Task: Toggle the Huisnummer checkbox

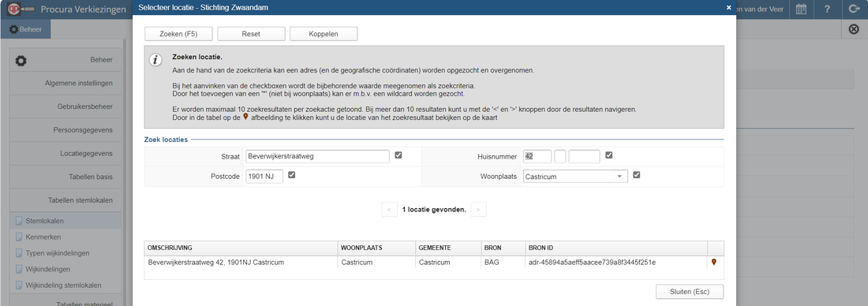Action: [x=609, y=155]
